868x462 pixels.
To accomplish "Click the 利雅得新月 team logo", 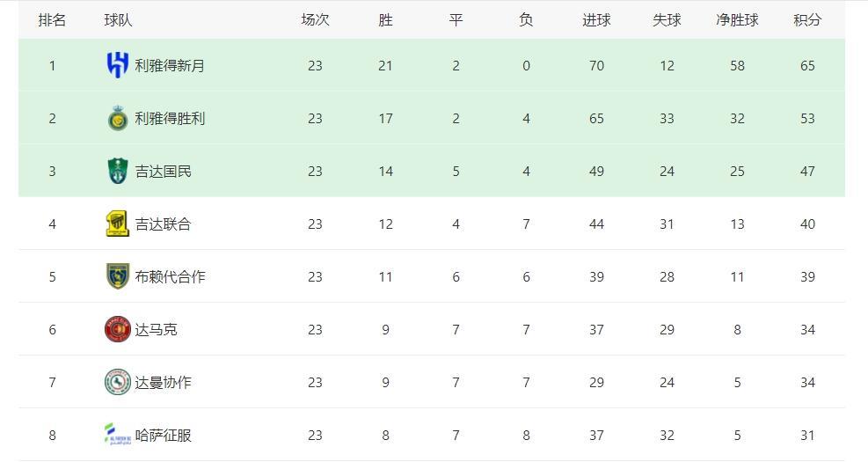I will (x=117, y=65).
